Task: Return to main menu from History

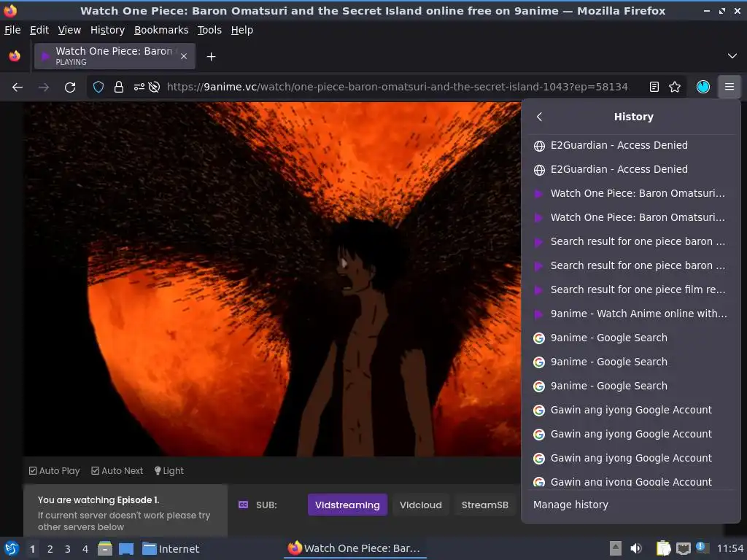Action: [x=539, y=117]
